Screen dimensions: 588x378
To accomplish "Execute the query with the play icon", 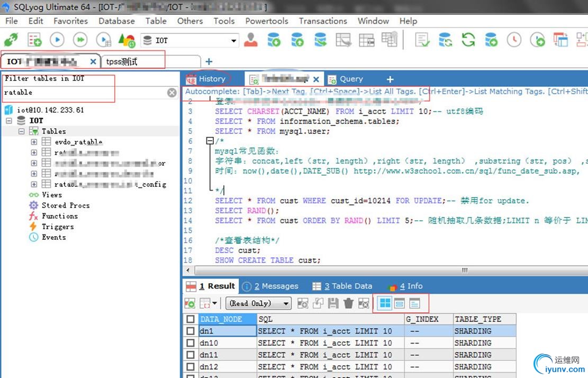I will [x=57, y=40].
